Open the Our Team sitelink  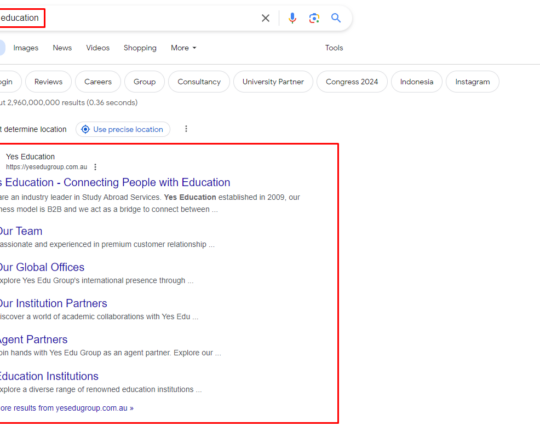21,231
